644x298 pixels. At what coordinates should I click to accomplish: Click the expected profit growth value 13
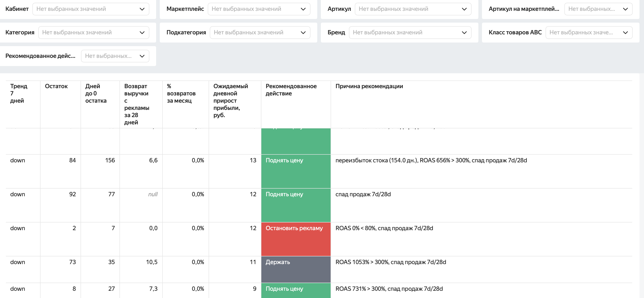pyautogui.click(x=253, y=160)
